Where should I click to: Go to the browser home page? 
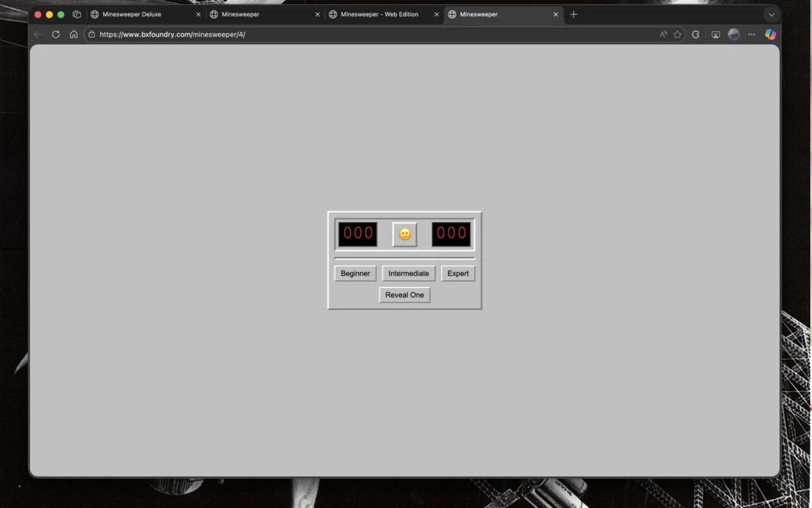pyautogui.click(x=73, y=34)
